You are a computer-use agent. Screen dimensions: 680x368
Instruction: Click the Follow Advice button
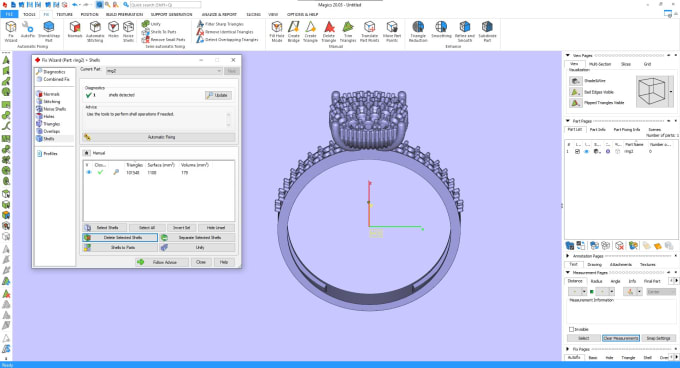(x=162, y=262)
